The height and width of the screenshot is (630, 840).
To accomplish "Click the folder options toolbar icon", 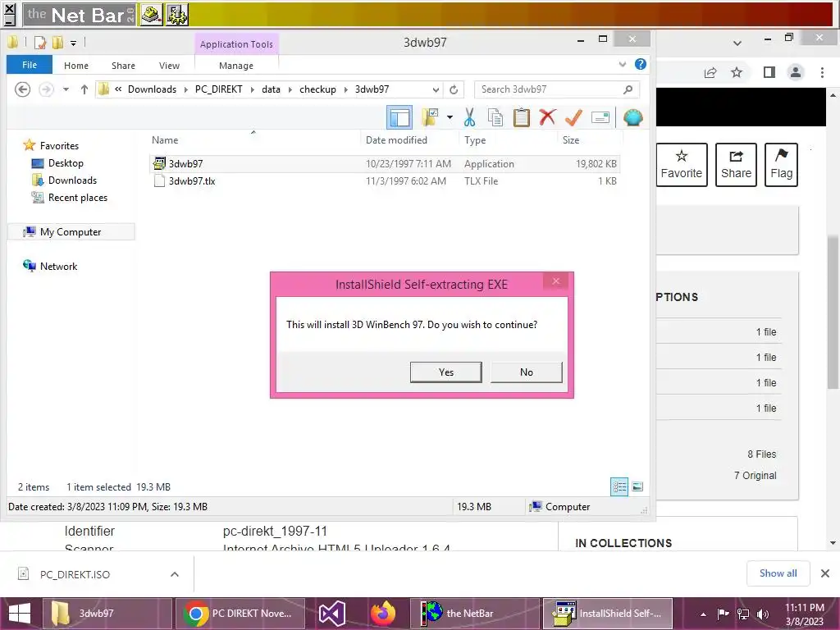I will tap(430, 117).
